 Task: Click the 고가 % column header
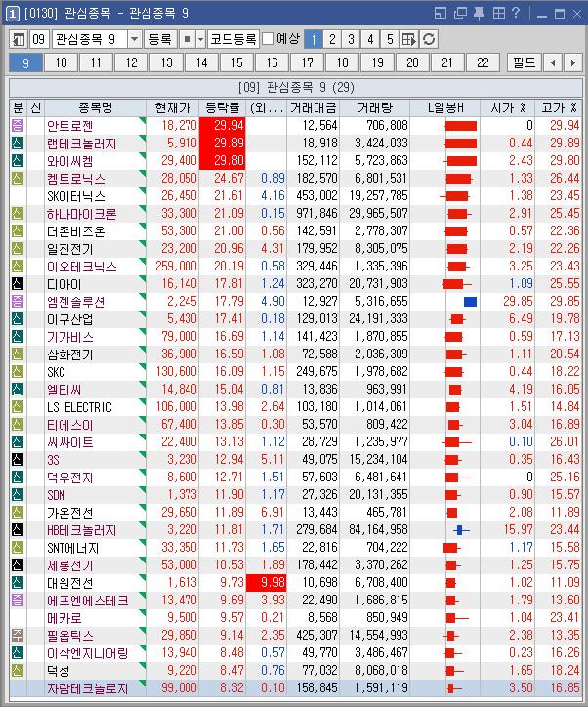pyautogui.click(x=559, y=107)
